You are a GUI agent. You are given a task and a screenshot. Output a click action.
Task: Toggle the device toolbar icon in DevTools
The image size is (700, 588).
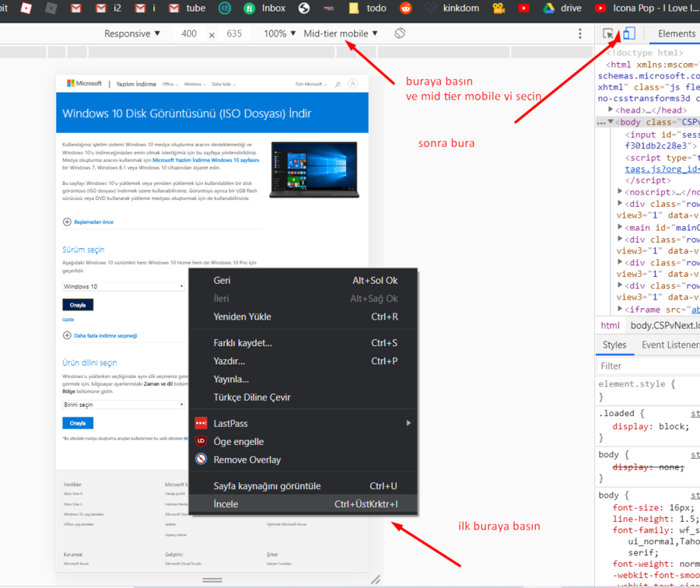pos(629,33)
